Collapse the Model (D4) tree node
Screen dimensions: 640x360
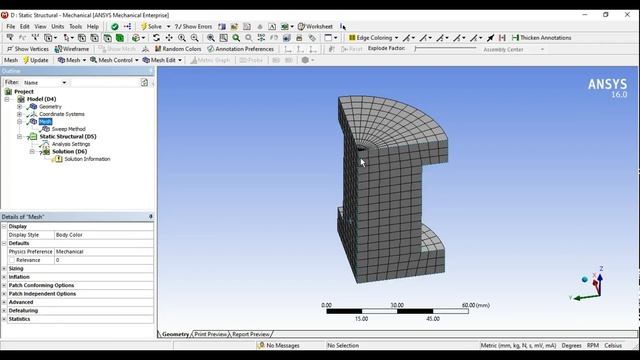point(7,99)
